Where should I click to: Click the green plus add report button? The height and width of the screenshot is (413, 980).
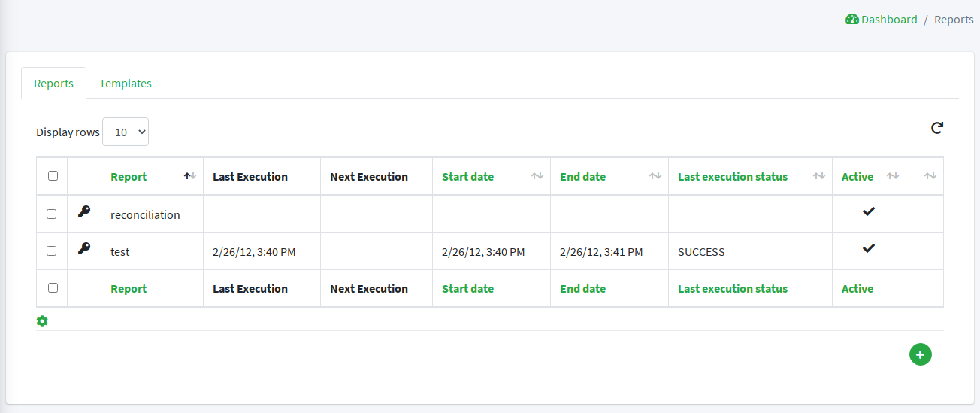pyautogui.click(x=920, y=354)
